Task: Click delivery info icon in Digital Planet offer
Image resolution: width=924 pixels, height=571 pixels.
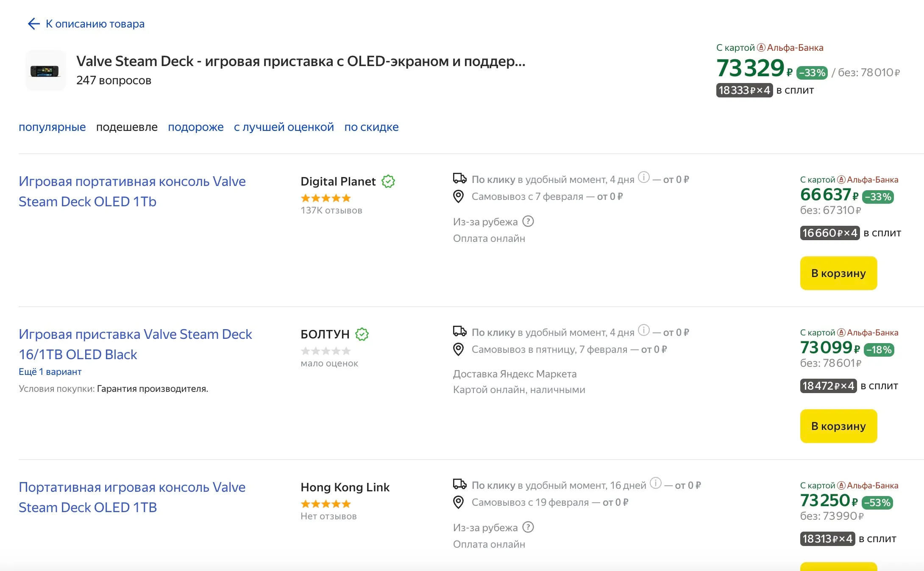Action: pos(643,177)
